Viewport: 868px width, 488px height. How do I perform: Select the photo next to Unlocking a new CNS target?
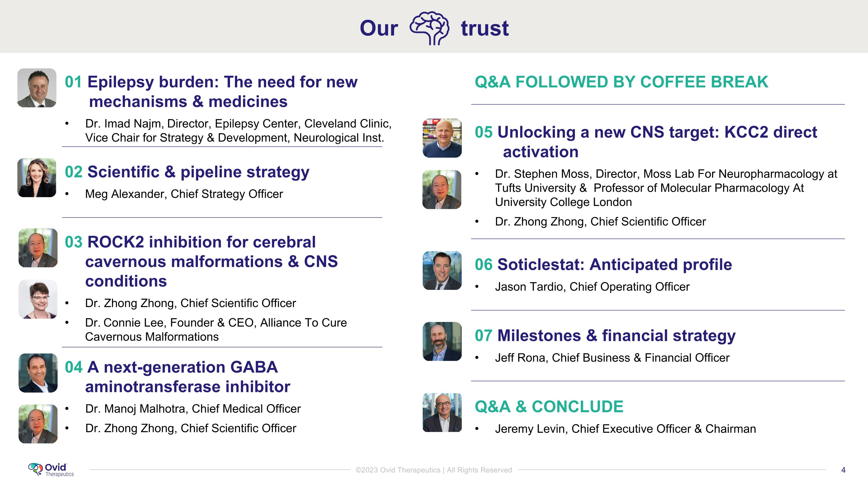(442, 138)
